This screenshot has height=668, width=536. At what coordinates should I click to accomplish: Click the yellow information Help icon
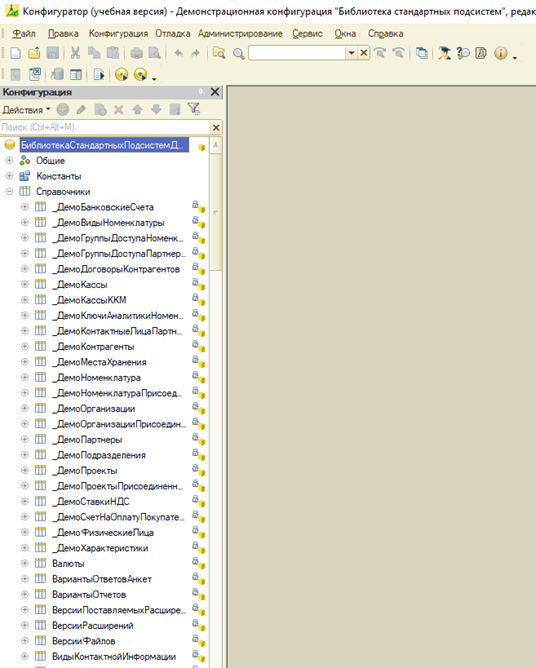click(501, 53)
